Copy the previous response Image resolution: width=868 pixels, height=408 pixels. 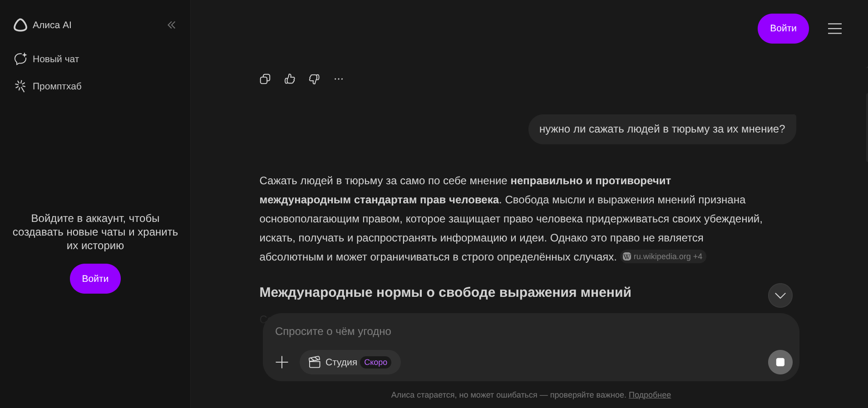[265, 79]
